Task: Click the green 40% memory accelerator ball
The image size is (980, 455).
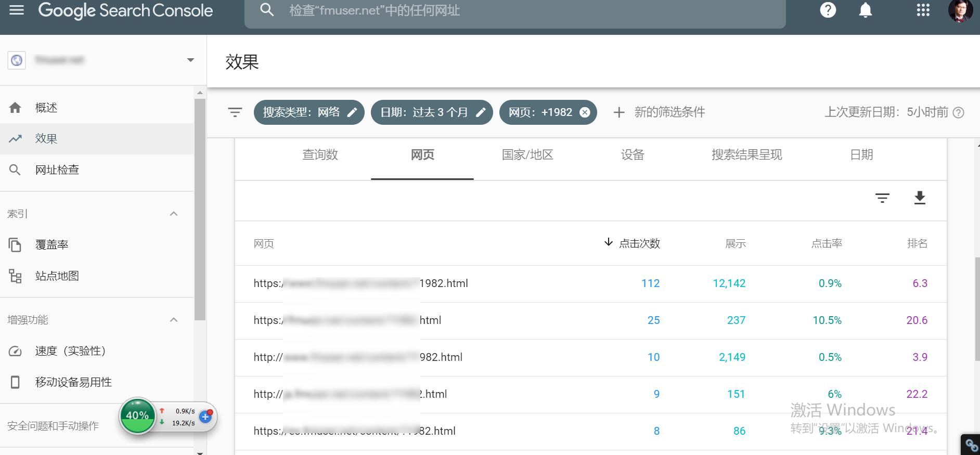Action: click(137, 415)
